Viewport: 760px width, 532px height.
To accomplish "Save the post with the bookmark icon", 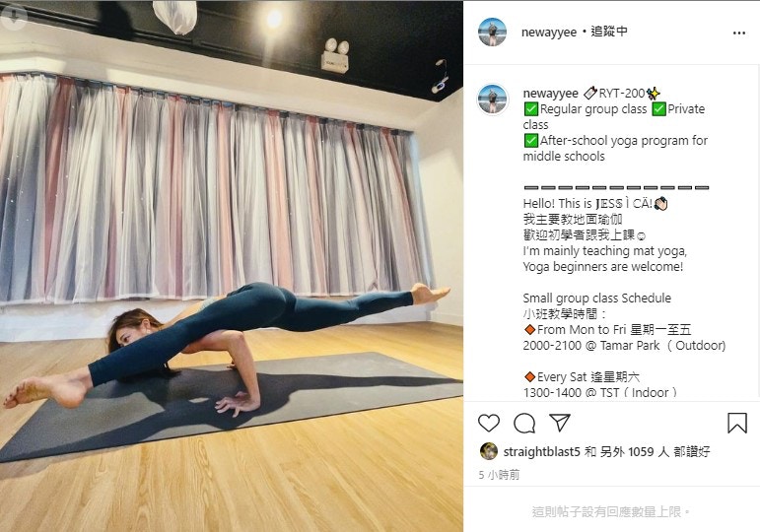I will (736, 423).
